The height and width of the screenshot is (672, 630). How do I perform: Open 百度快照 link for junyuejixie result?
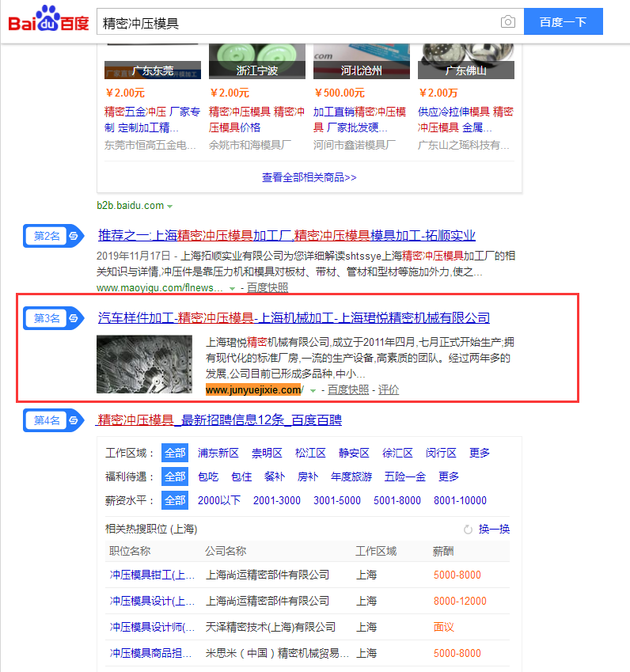pos(348,389)
